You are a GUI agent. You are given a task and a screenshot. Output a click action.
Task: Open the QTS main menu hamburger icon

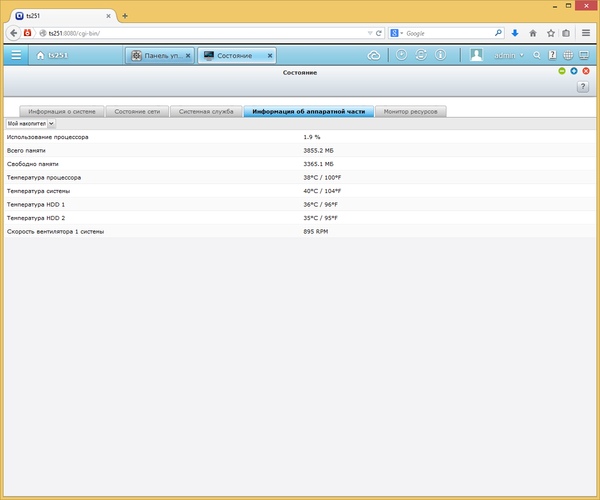tap(16, 55)
